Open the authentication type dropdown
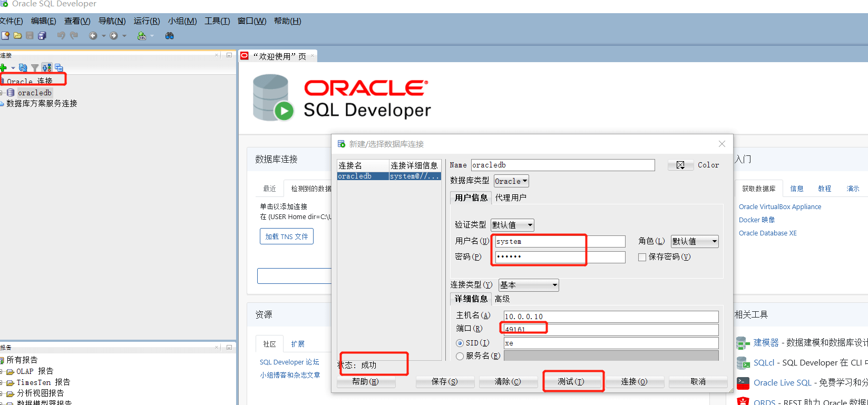This screenshot has width=868, height=405. [512, 225]
